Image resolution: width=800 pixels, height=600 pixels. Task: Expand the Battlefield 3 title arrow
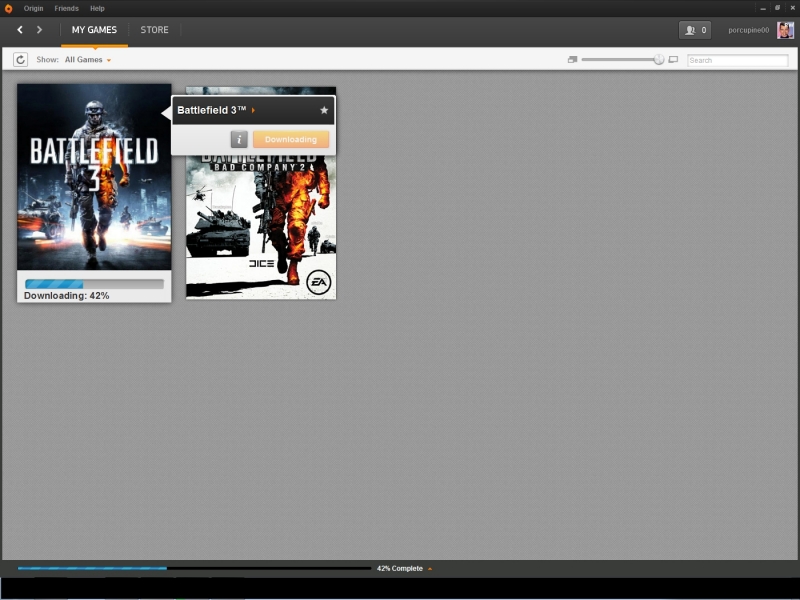click(x=253, y=110)
